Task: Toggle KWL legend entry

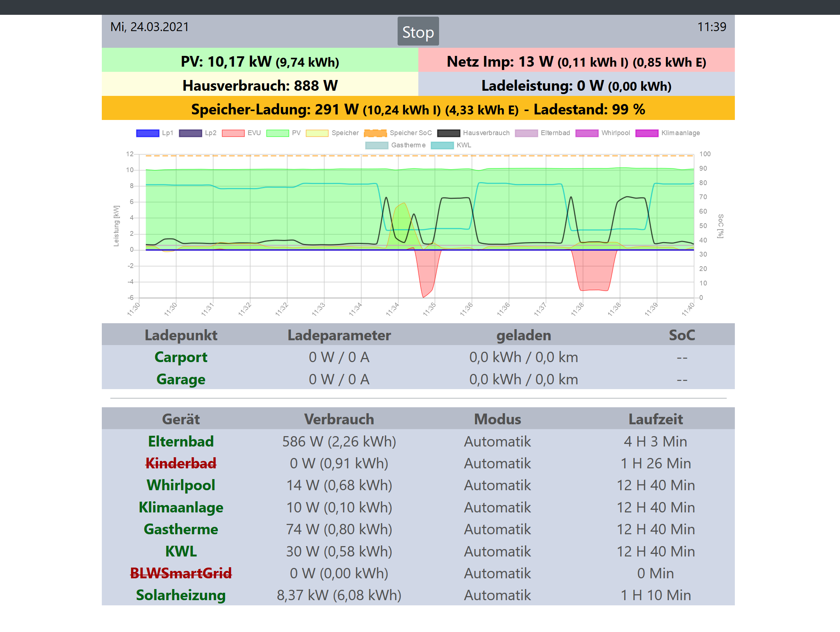Action: click(442, 145)
